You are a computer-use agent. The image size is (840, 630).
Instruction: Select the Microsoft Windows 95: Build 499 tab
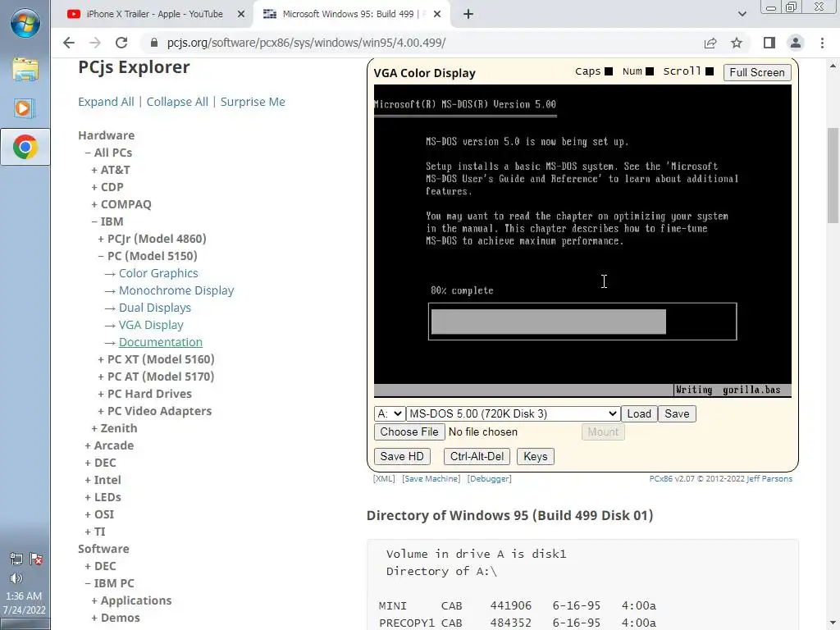pos(351,15)
